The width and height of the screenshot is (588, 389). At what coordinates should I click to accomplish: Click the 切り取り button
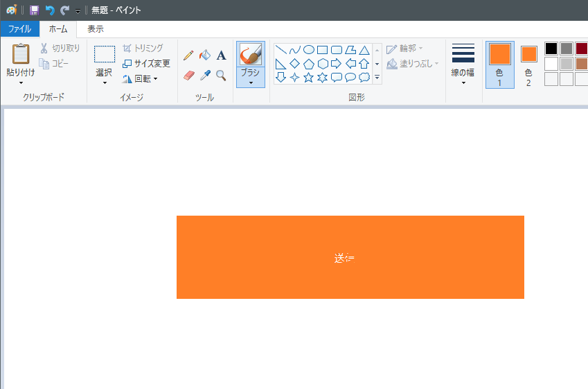[60, 48]
